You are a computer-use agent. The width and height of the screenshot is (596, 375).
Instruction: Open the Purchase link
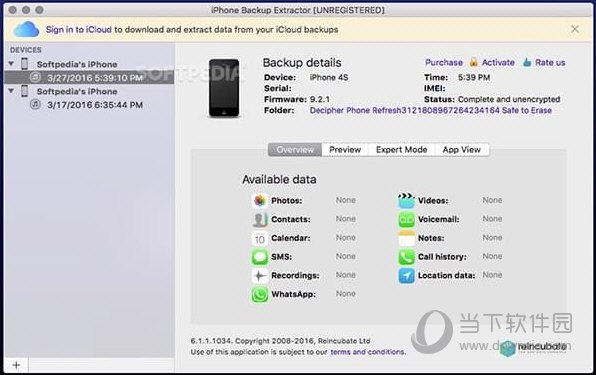444,62
